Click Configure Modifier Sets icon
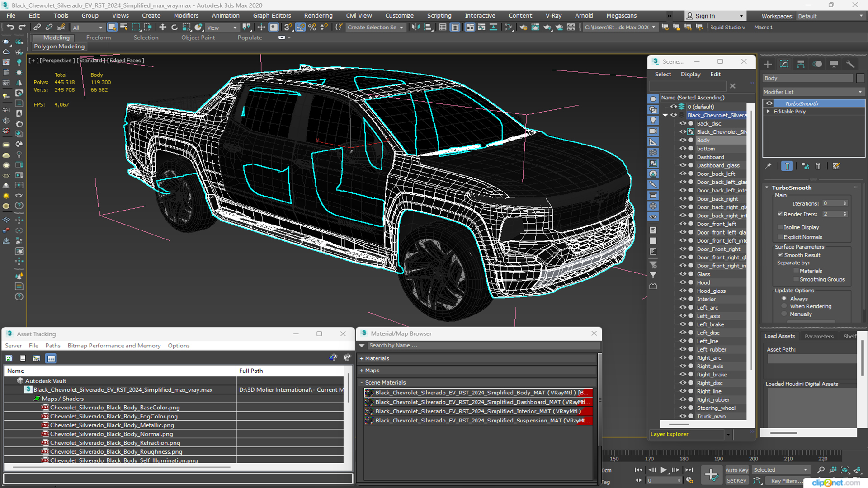The height and width of the screenshot is (488, 868). click(x=836, y=166)
